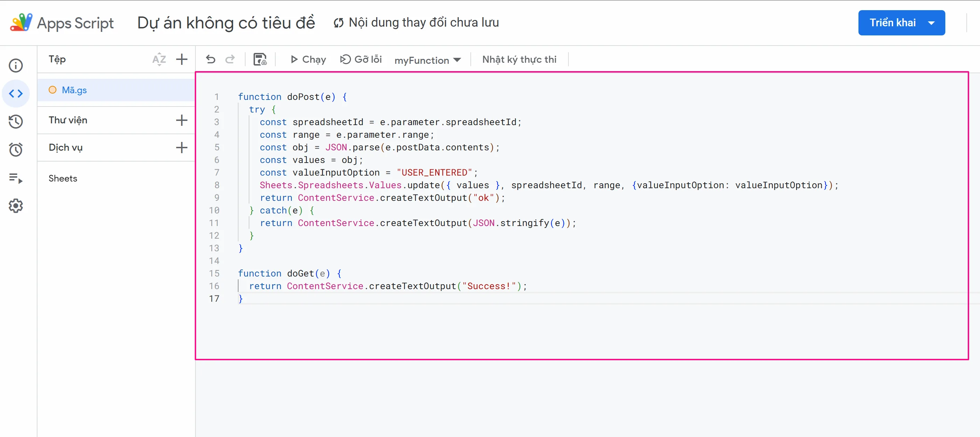The width and height of the screenshot is (980, 437).
Task: Sort files alphabetically with AZ icon
Action: (159, 59)
